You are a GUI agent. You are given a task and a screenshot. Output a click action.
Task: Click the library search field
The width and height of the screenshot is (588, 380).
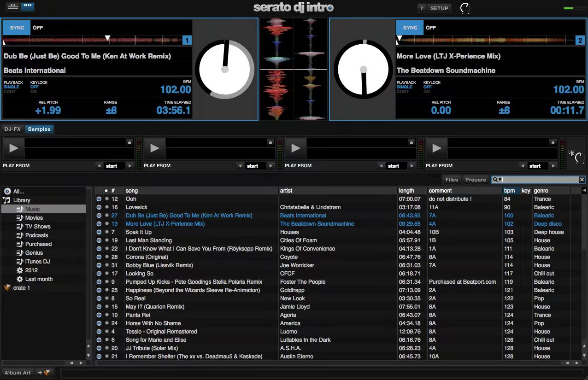tap(540, 180)
